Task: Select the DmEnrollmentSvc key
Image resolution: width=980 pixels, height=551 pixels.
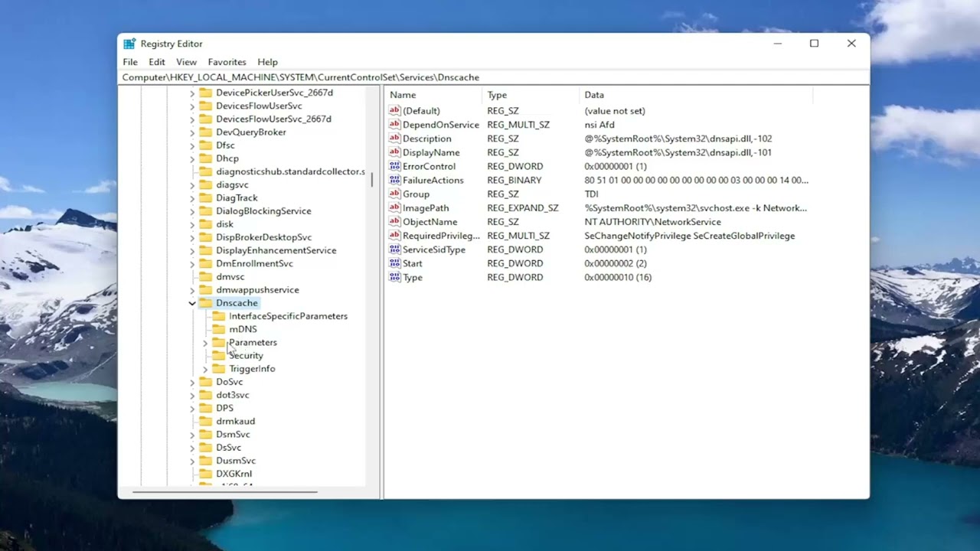Action: [254, 264]
